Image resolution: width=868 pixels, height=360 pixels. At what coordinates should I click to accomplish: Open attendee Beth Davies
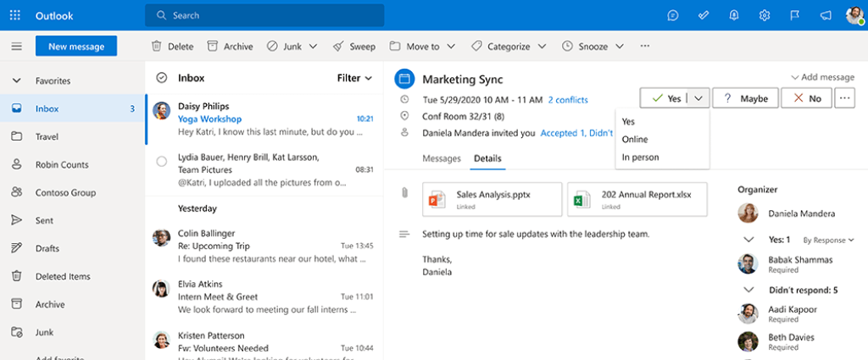click(776, 341)
